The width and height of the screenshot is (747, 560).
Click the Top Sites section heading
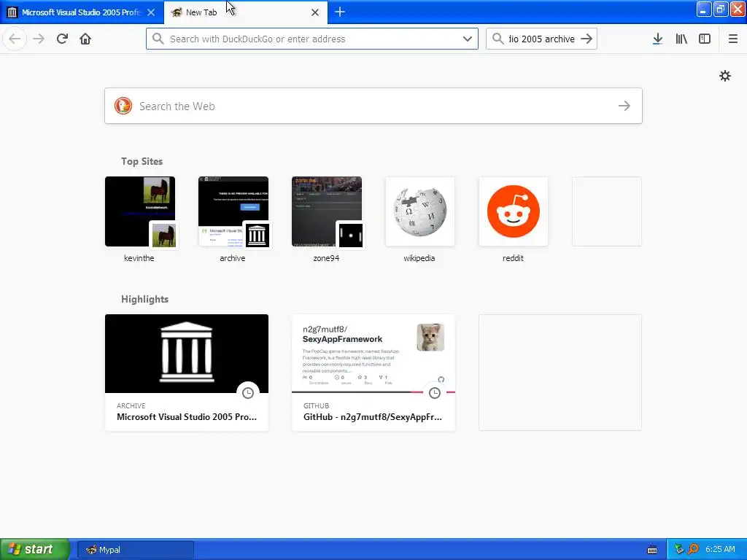[x=142, y=161]
